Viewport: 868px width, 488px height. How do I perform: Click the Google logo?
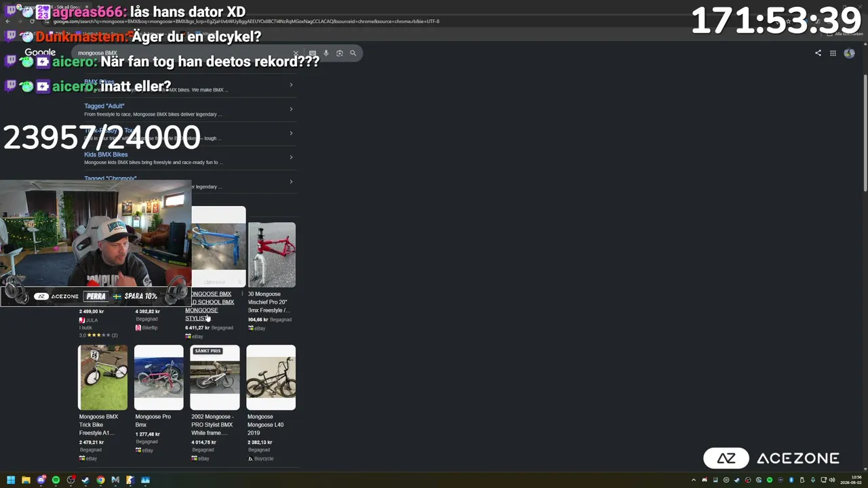pyautogui.click(x=40, y=53)
